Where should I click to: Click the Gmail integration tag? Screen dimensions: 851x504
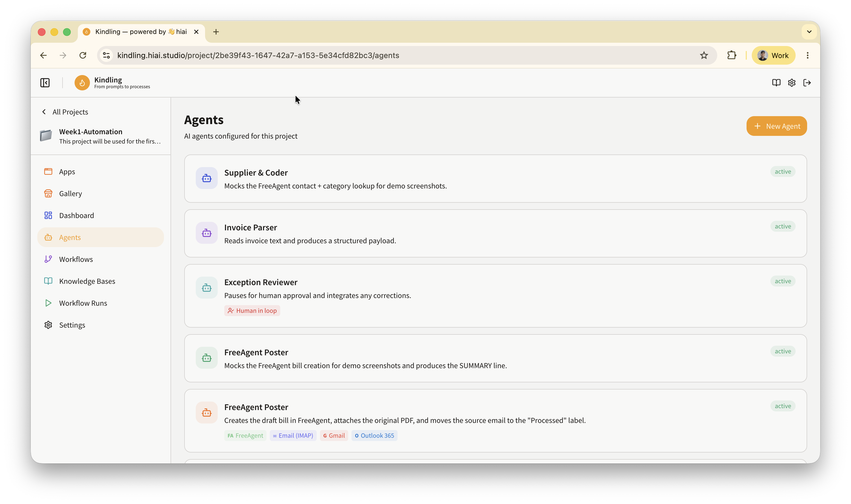(334, 436)
